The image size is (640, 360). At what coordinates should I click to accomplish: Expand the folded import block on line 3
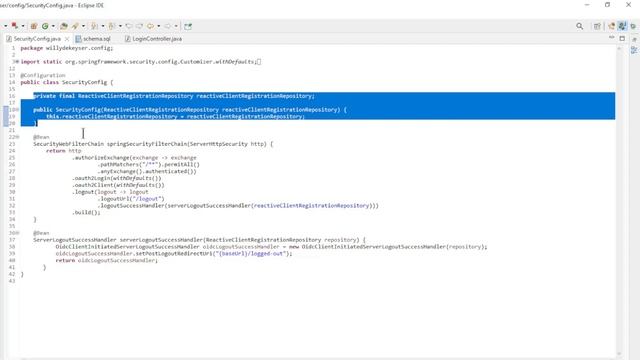point(17,62)
